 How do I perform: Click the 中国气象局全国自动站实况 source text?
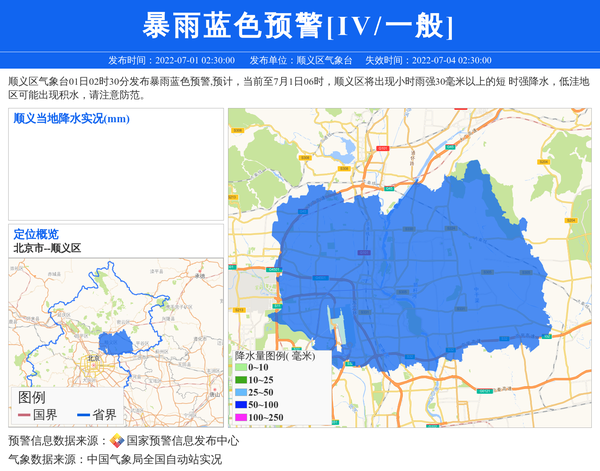[x=153, y=460]
